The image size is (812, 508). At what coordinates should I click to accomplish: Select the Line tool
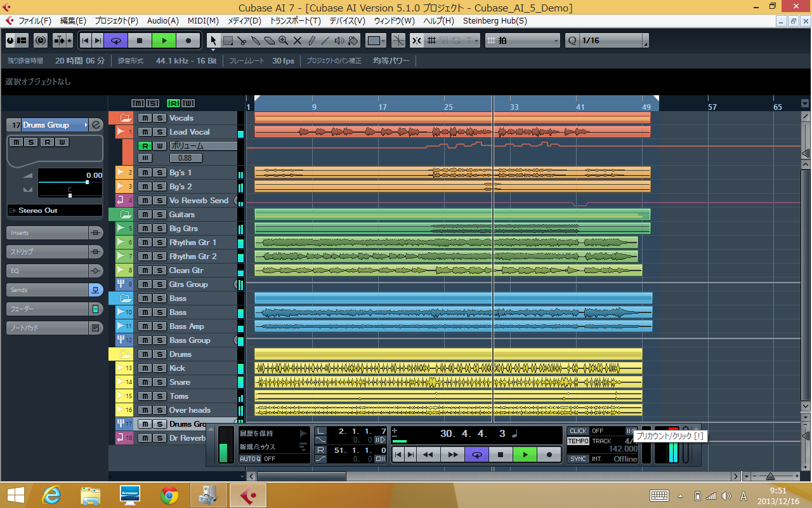[325, 41]
